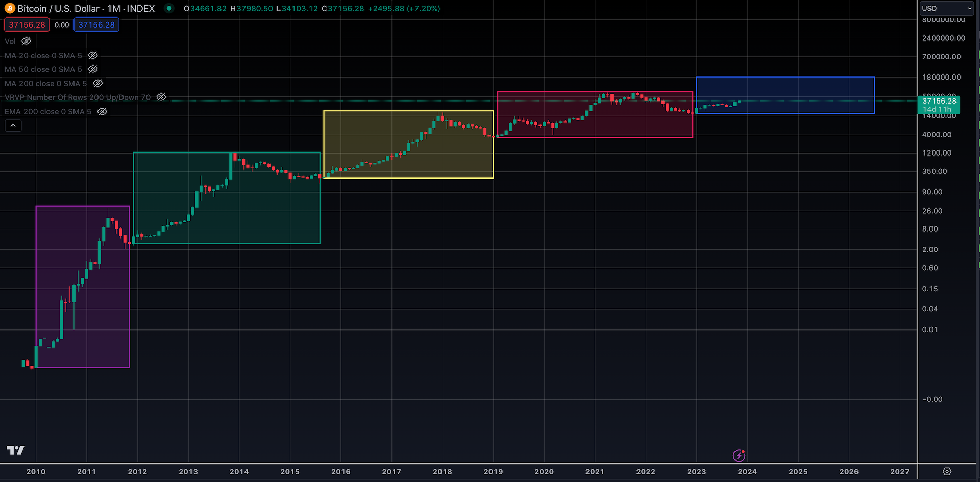Select the VRVP Number Of Rows label

point(78,97)
